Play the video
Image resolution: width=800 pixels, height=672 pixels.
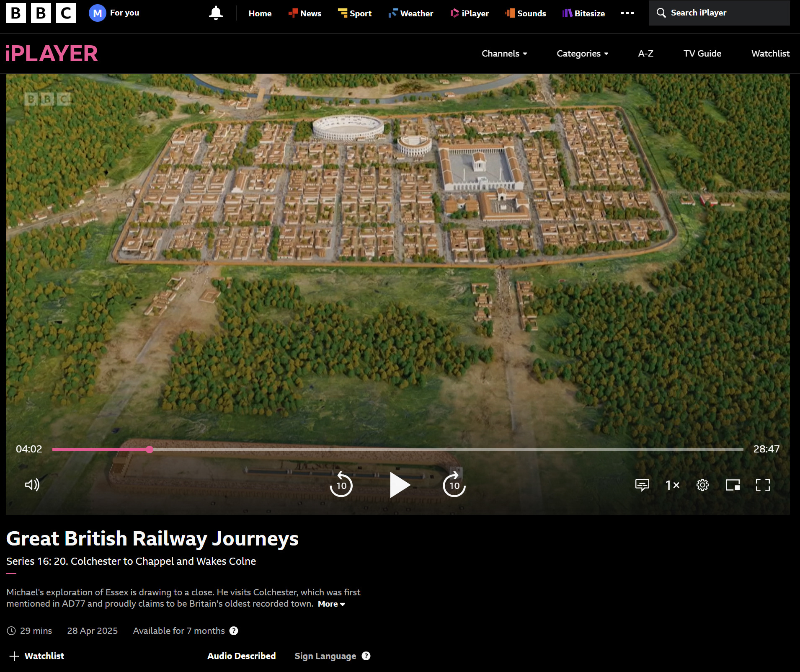tap(400, 485)
